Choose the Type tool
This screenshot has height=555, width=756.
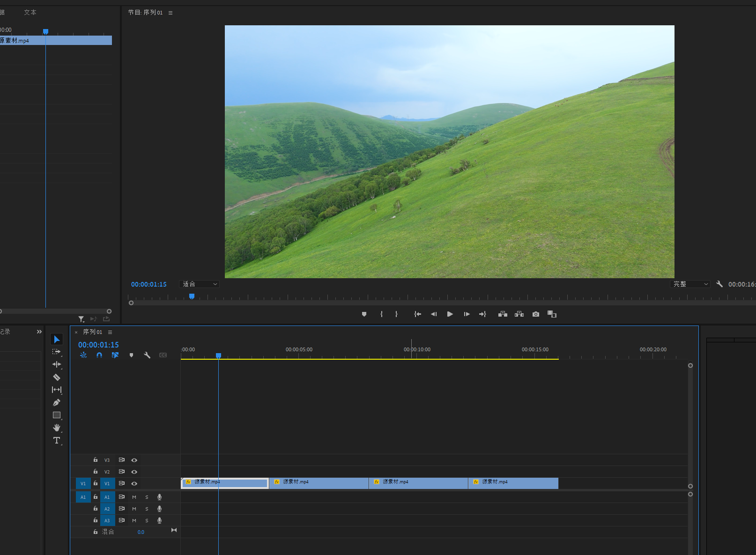[x=57, y=440]
